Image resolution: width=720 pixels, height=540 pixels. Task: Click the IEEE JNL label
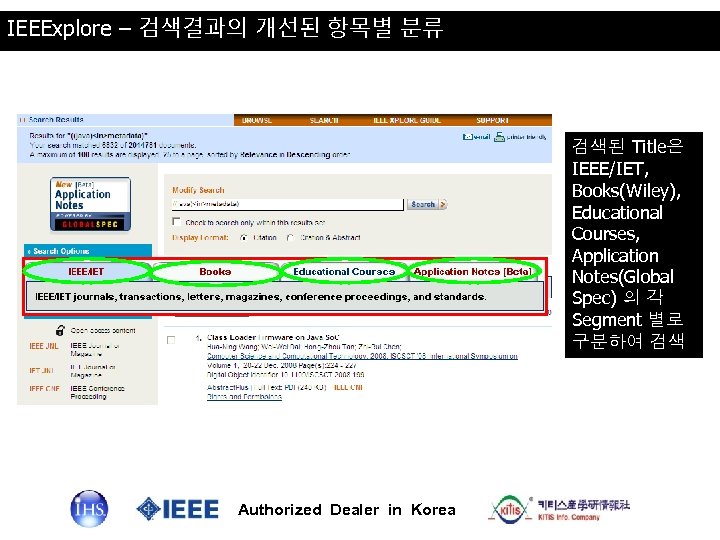tap(44, 346)
